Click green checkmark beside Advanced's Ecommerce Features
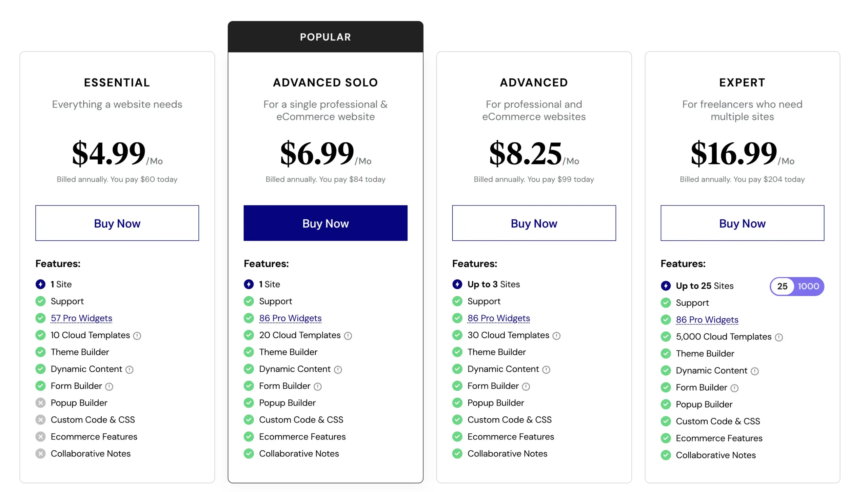Image resolution: width=868 pixels, height=492 pixels. (x=457, y=437)
